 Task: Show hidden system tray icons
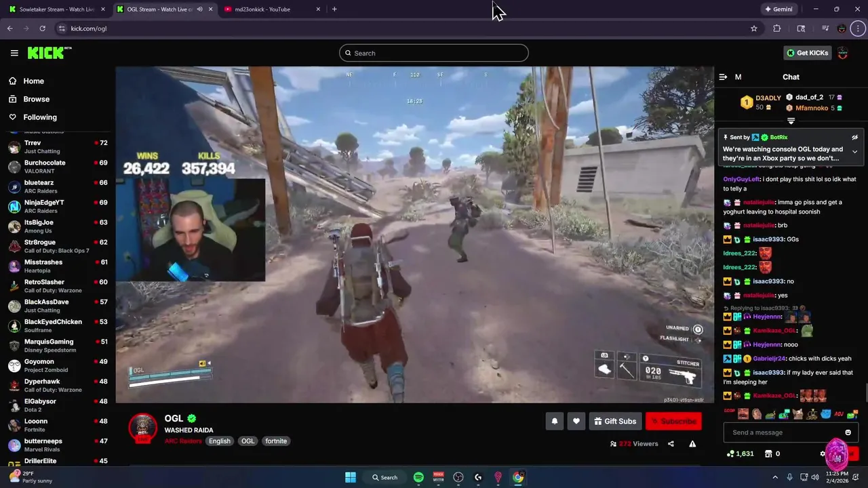(x=775, y=477)
